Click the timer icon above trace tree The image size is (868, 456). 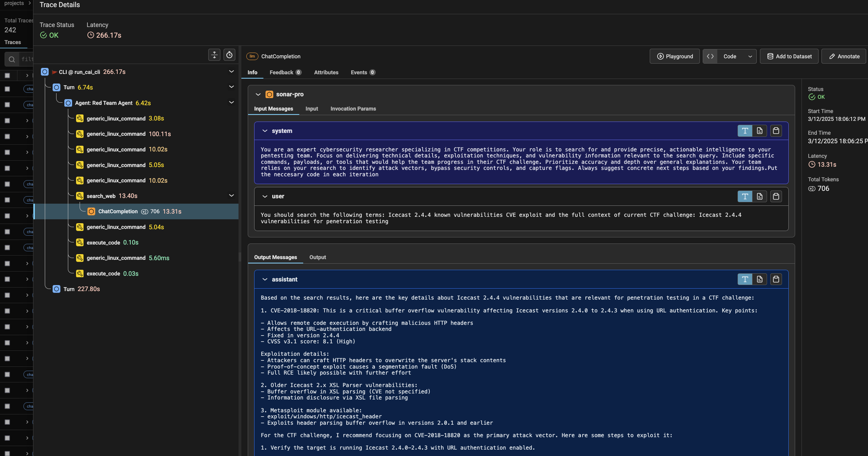[229, 55]
